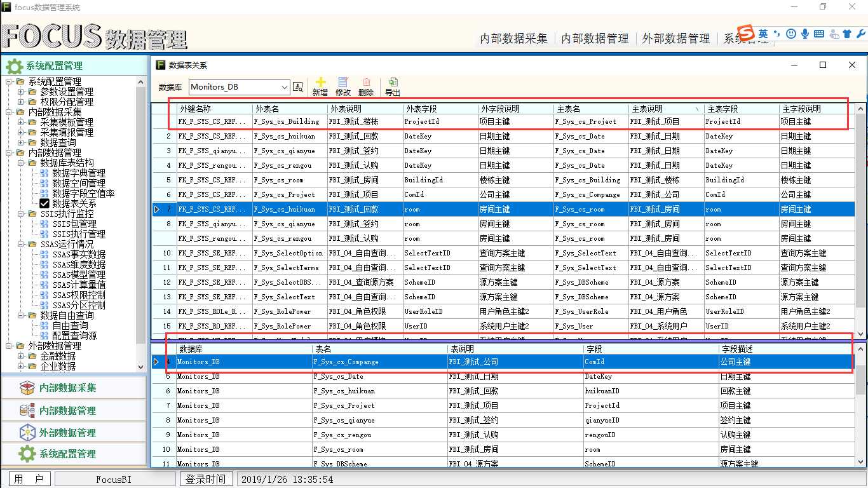The image size is (868, 488).
Task: Open 自由查询 tree node
Action: [x=70, y=325]
